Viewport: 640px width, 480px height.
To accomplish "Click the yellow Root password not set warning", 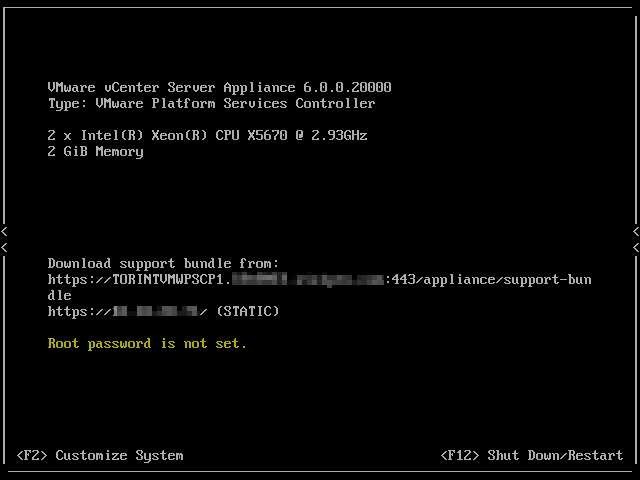I will tap(147, 344).
